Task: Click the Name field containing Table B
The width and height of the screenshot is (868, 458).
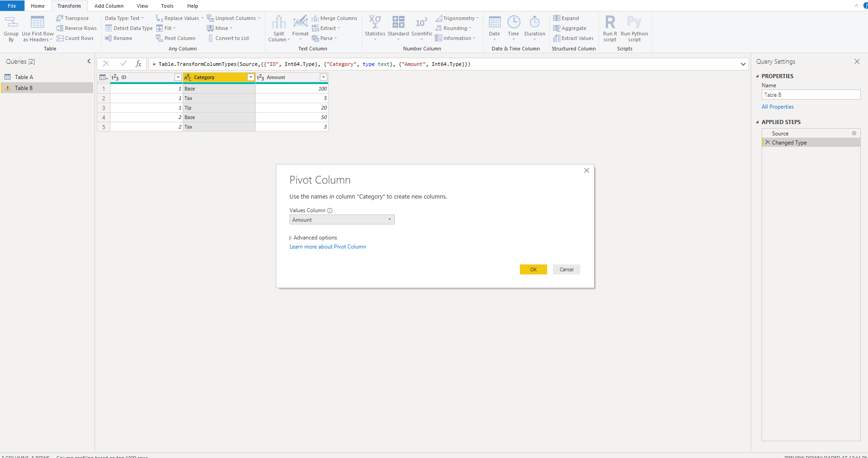Action: pos(811,95)
